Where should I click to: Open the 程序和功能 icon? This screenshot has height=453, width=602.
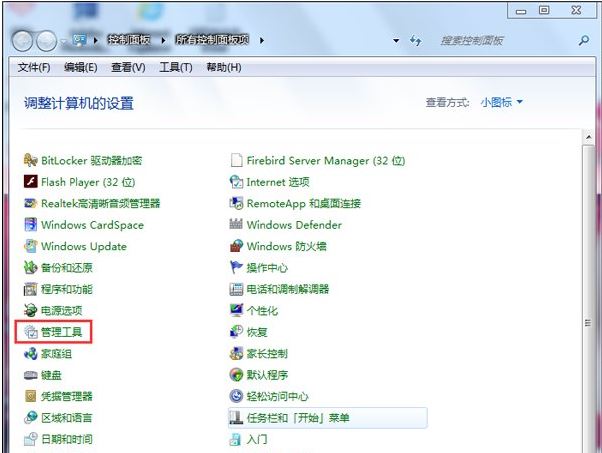pyautogui.click(x=30, y=289)
